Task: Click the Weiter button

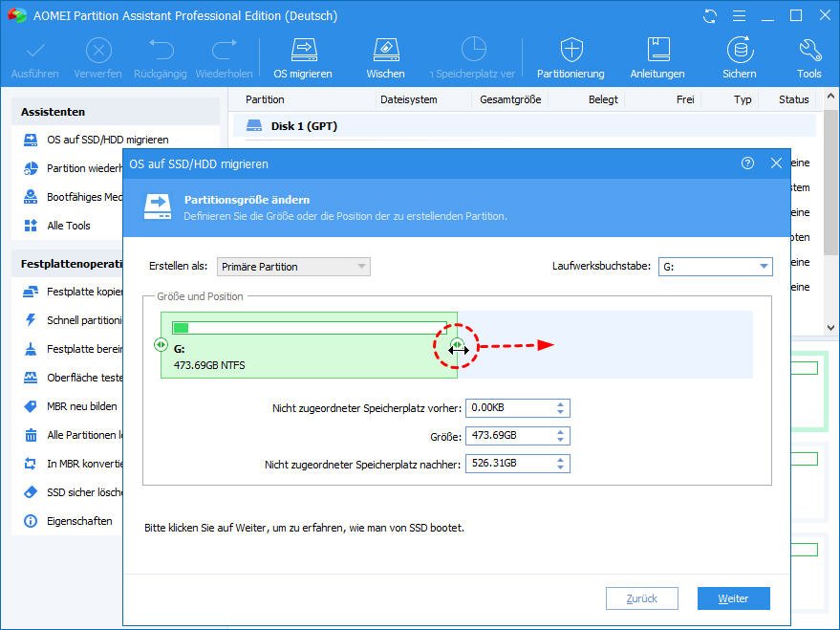Action: click(x=733, y=598)
